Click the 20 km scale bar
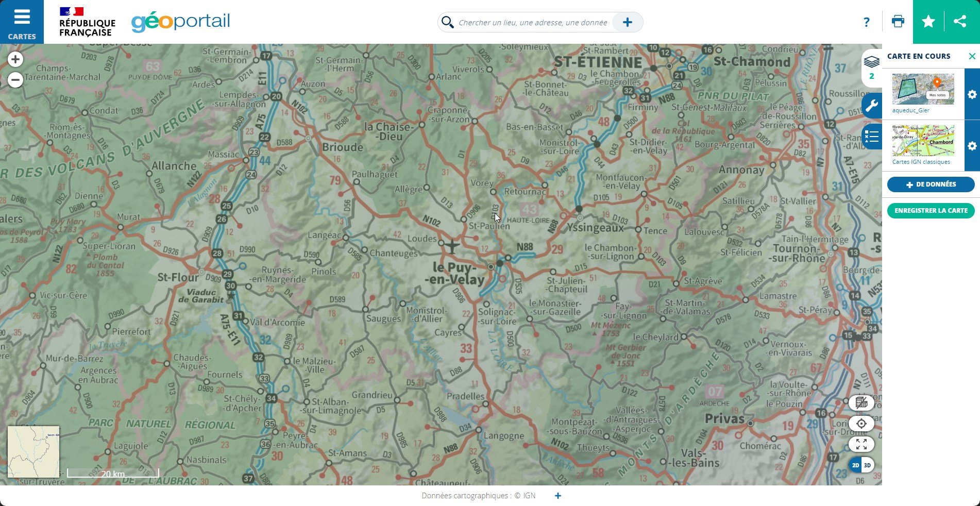This screenshot has height=506, width=980. pyautogui.click(x=113, y=473)
